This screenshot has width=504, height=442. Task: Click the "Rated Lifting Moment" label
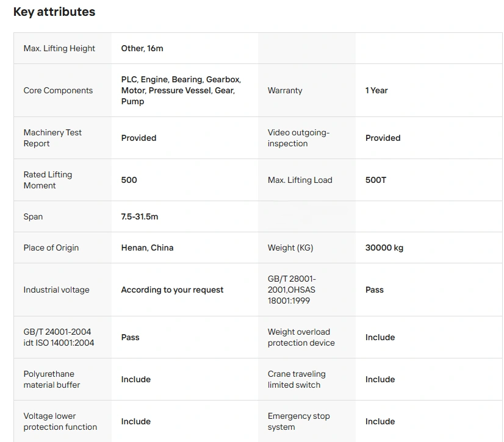click(48, 180)
